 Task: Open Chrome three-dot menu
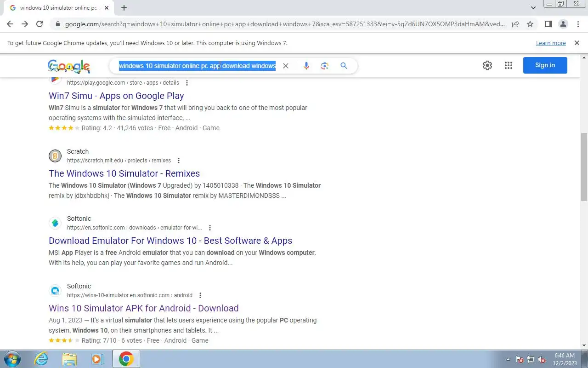[x=578, y=24]
